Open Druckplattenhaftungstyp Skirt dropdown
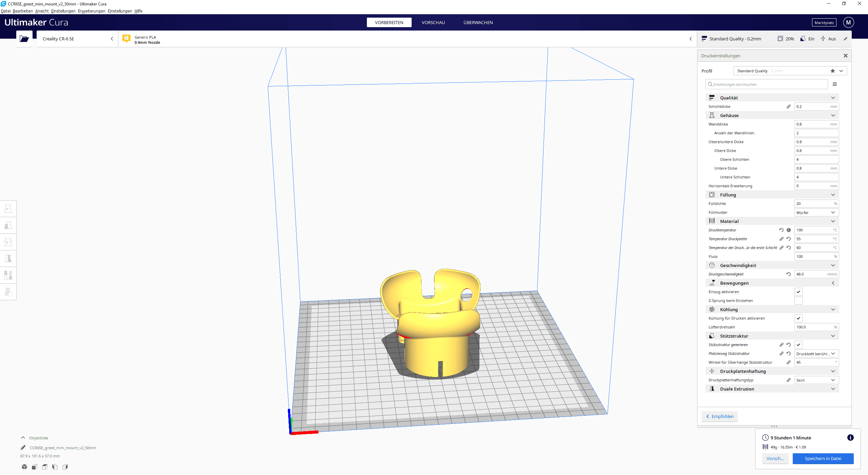The height and width of the screenshot is (475, 868). point(816,380)
